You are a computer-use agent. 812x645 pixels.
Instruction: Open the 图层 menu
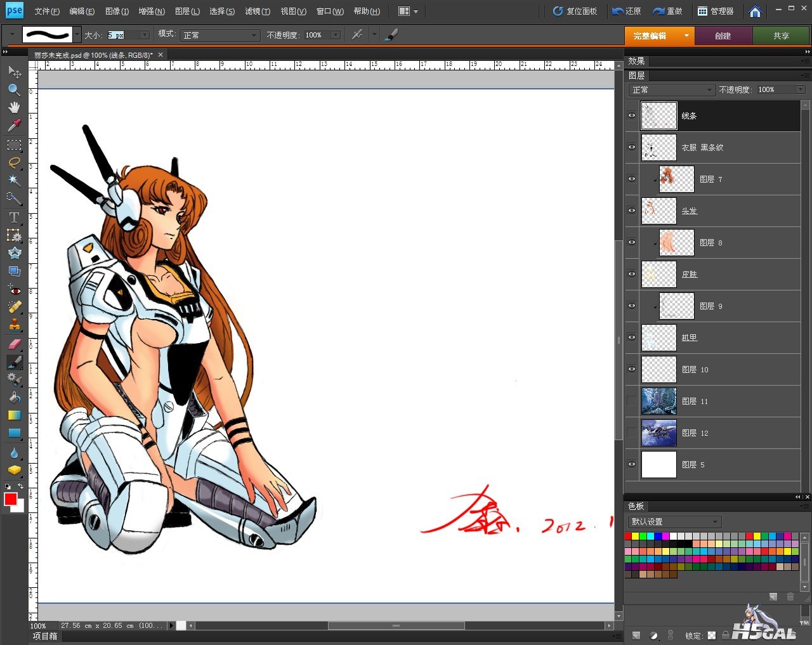(187, 11)
